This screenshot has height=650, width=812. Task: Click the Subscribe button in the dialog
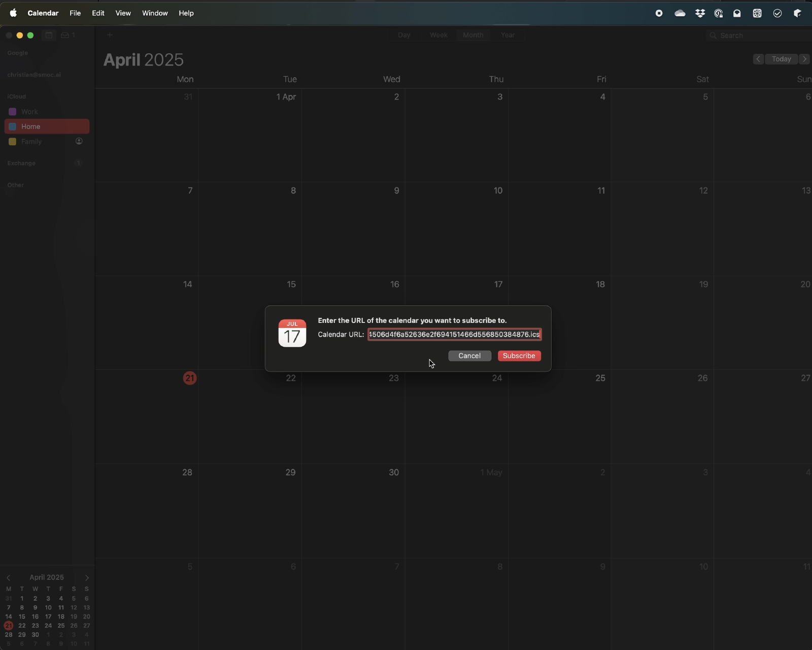click(519, 356)
